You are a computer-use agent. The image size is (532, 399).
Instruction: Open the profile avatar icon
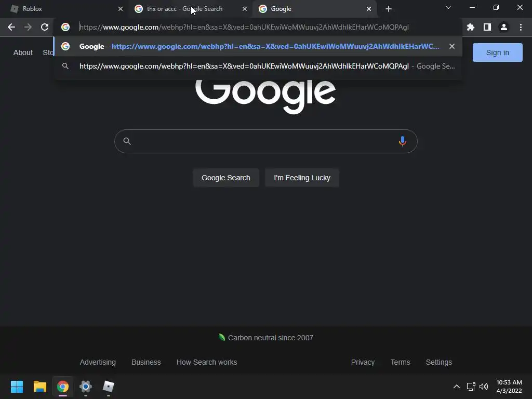504,27
